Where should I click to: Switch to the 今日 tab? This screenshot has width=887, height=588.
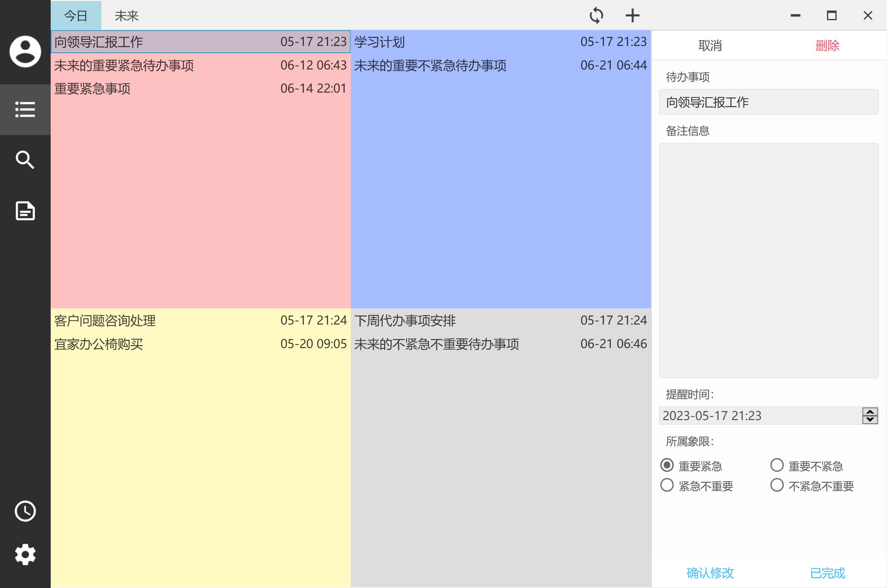click(76, 16)
